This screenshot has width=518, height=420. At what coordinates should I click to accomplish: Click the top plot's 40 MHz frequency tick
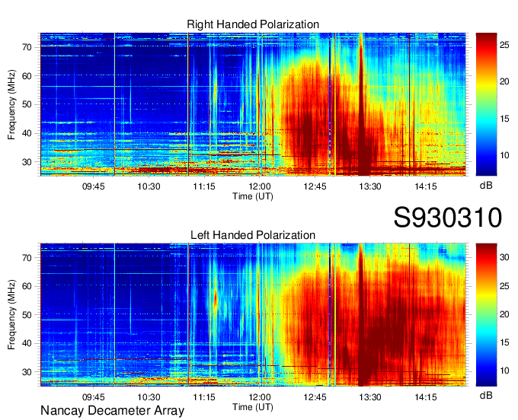click(27, 133)
